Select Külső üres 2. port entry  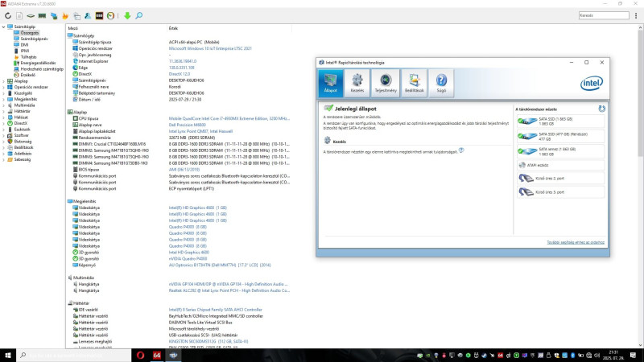(x=560, y=179)
